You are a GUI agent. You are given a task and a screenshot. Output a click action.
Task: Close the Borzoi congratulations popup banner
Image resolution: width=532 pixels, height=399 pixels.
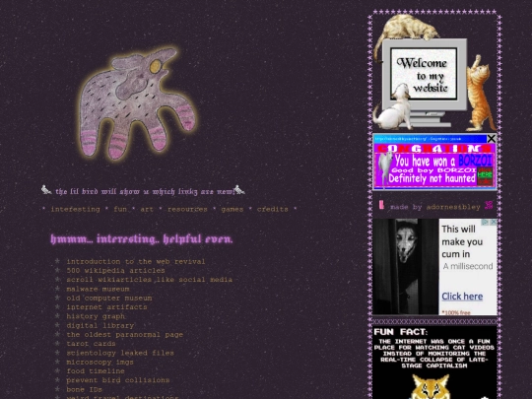[492, 139]
